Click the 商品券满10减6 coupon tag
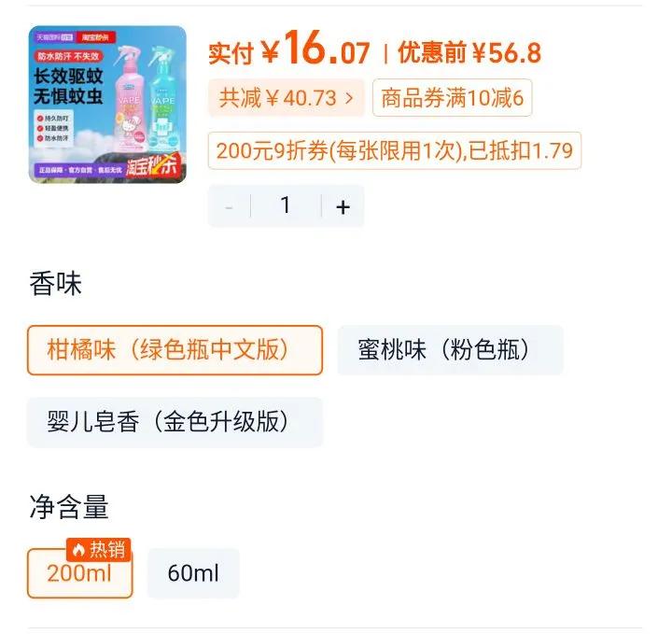The image size is (672, 634). point(452,98)
